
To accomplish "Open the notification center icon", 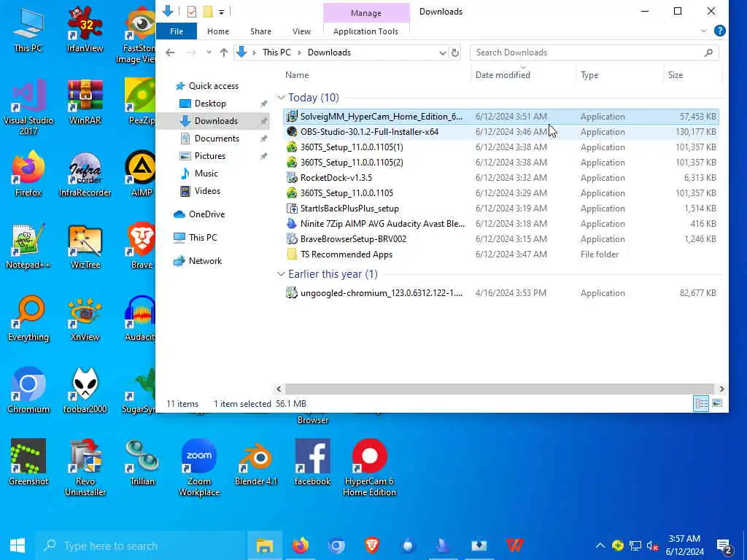I will (724, 545).
